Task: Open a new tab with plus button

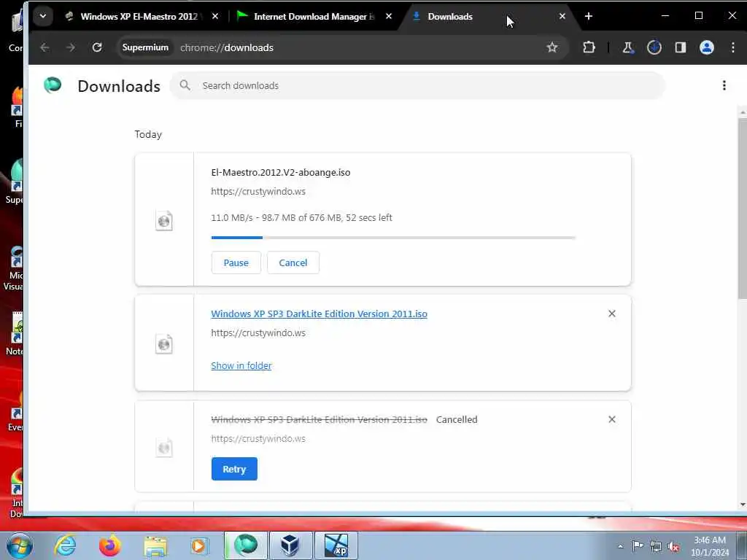Action: [x=589, y=16]
